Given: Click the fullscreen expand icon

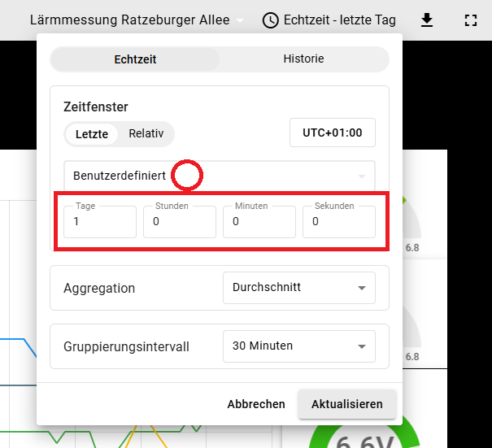Looking at the screenshot, I should tap(470, 20).
